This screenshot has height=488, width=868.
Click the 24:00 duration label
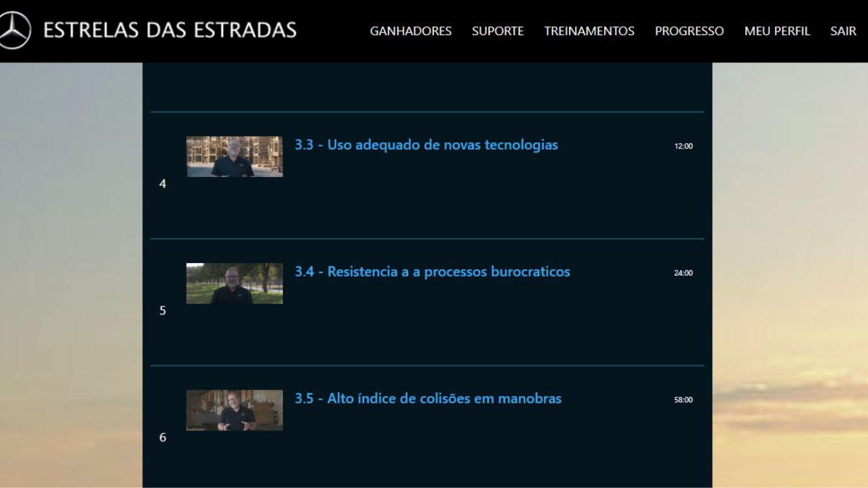[683, 273]
